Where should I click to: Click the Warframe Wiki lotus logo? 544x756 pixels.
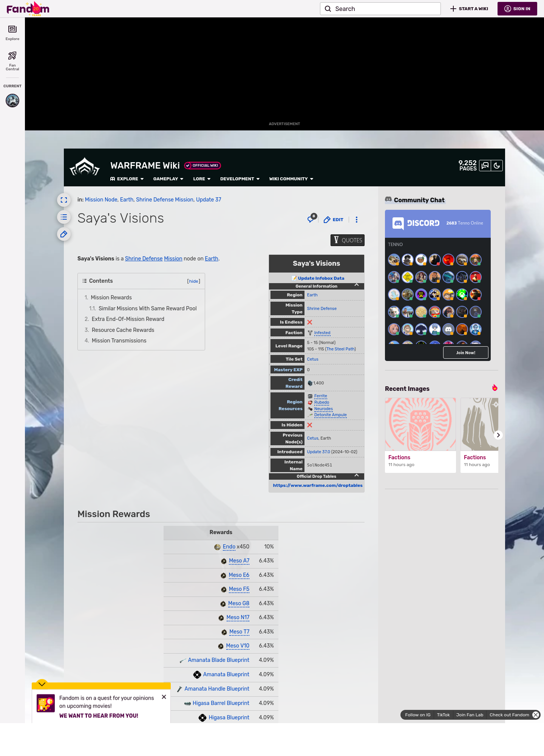pos(85,167)
